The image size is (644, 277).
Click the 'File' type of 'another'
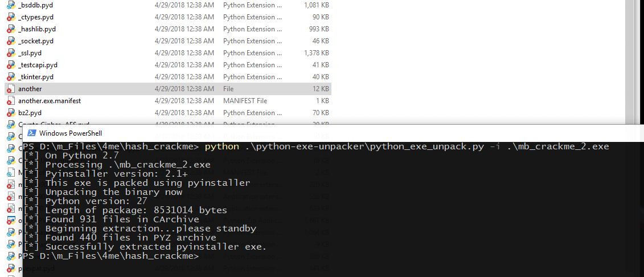228,89
